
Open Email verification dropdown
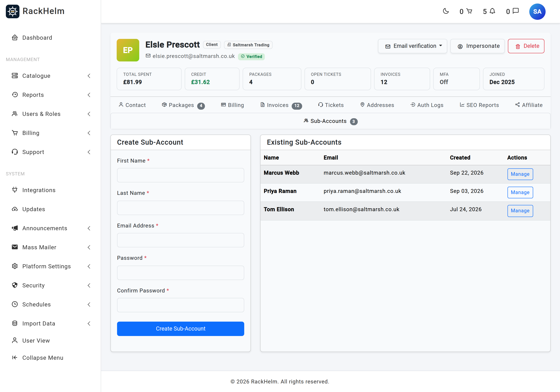point(412,46)
